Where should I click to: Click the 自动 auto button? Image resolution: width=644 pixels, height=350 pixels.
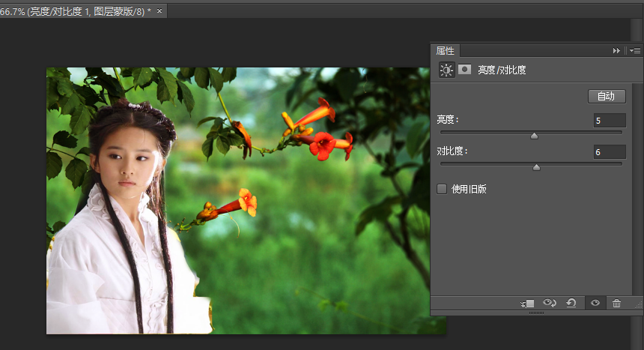click(607, 96)
